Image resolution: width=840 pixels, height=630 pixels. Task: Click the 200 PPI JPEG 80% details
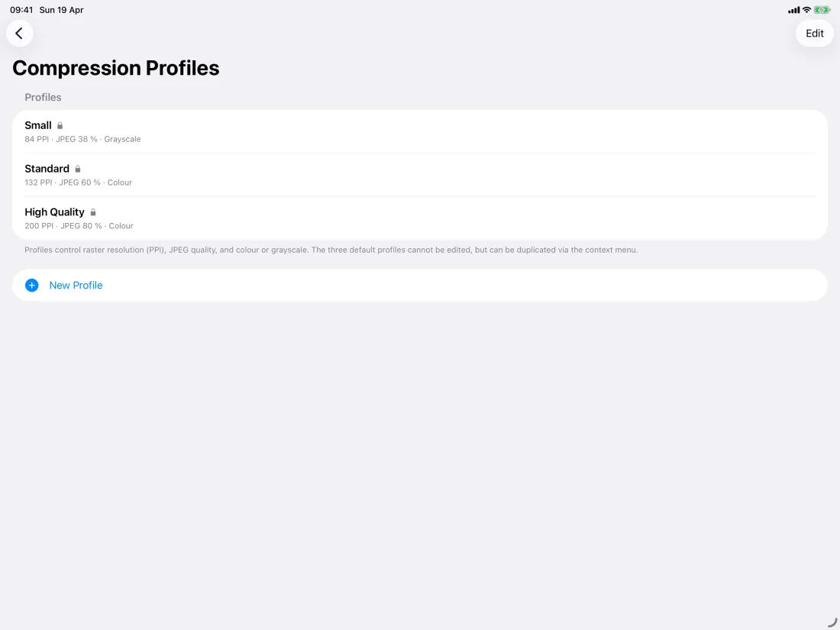(x=79, y=226)
